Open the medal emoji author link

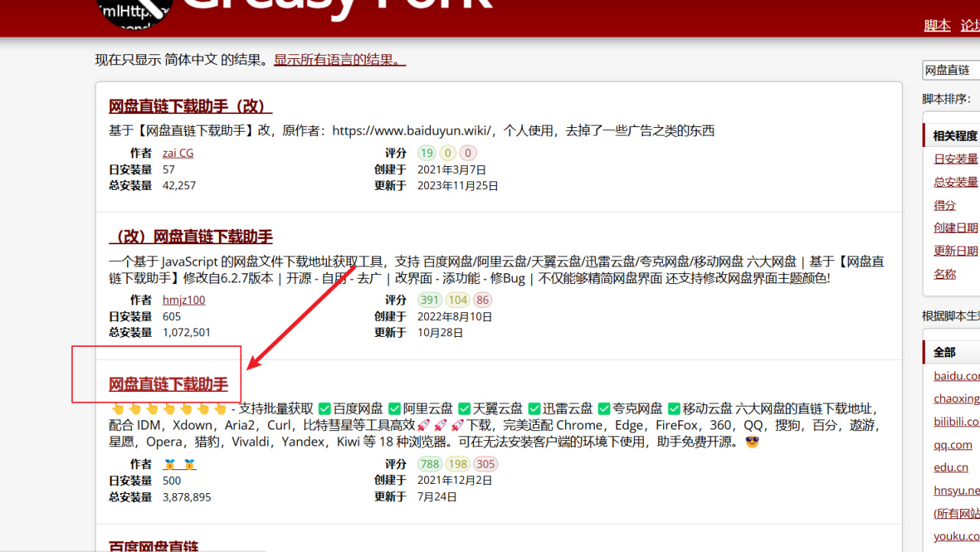click(x=180, y=464)
